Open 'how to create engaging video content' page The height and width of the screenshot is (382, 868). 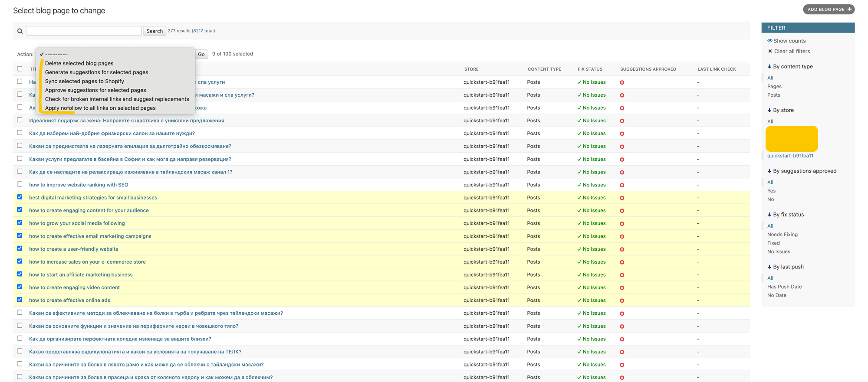click(x=74, y=287)
